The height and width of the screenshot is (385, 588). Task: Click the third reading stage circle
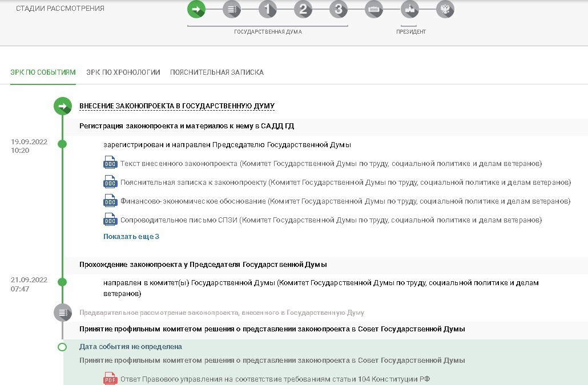pos(339,9)
